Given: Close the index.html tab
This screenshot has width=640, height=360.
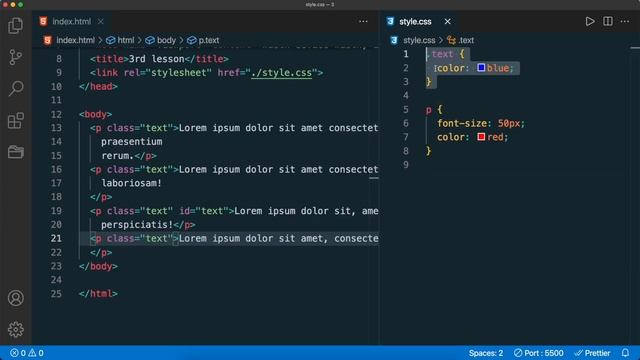Looking at the screenshot, I should click(x=100, y=21).
